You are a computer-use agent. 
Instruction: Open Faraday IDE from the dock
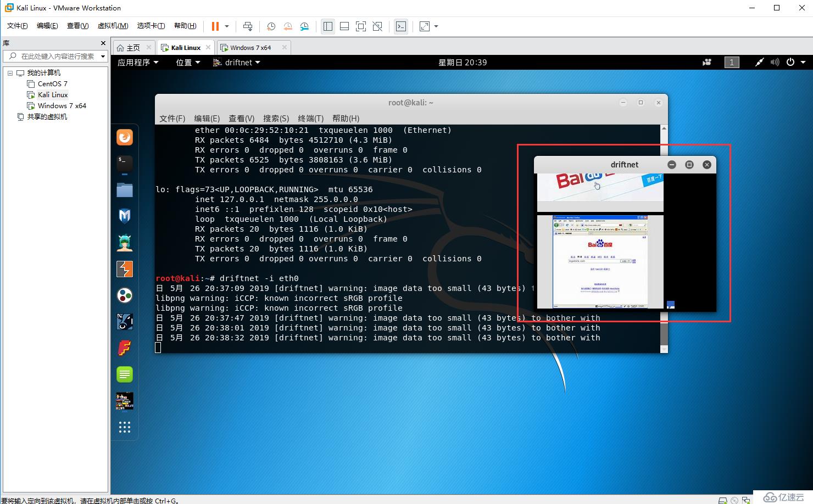tap(125, 348)
